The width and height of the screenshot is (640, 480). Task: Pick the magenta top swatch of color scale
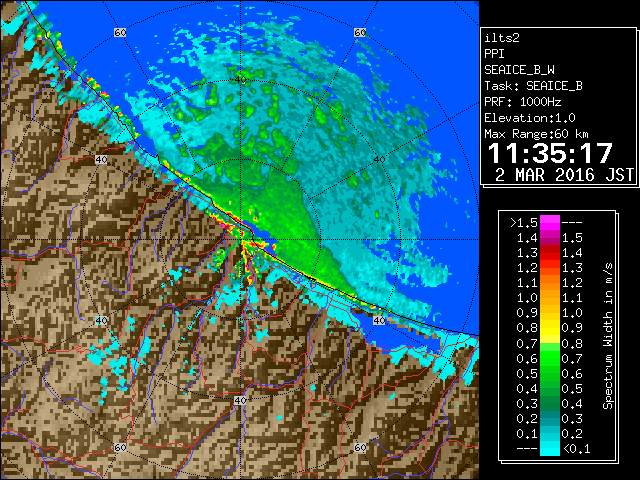550,222
